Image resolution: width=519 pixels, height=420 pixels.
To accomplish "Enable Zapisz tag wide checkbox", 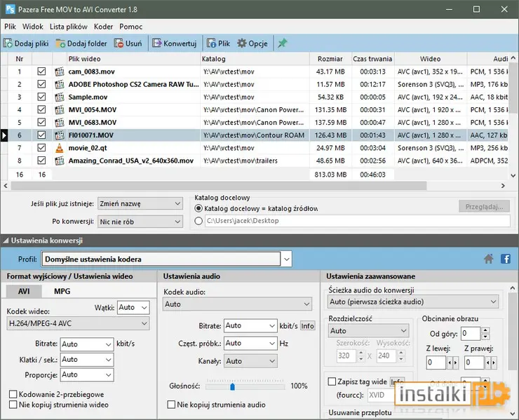I will click(x=332, y=381).
